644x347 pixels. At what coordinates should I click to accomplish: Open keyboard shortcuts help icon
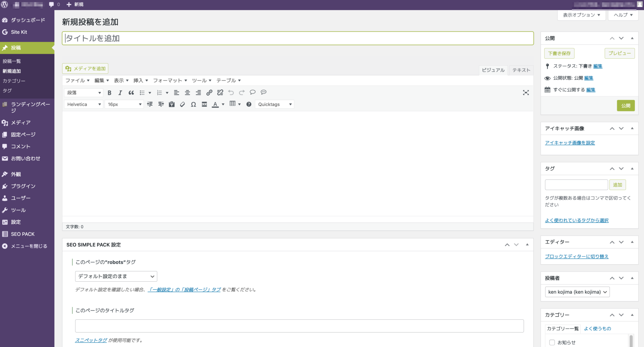[x=249, y=105]
